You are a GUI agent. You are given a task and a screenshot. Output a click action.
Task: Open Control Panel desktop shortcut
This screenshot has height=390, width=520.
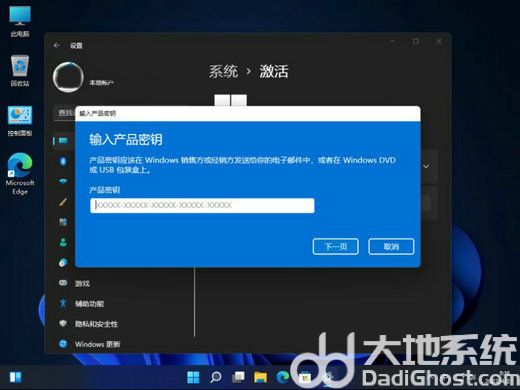click(x=20, y=121)
